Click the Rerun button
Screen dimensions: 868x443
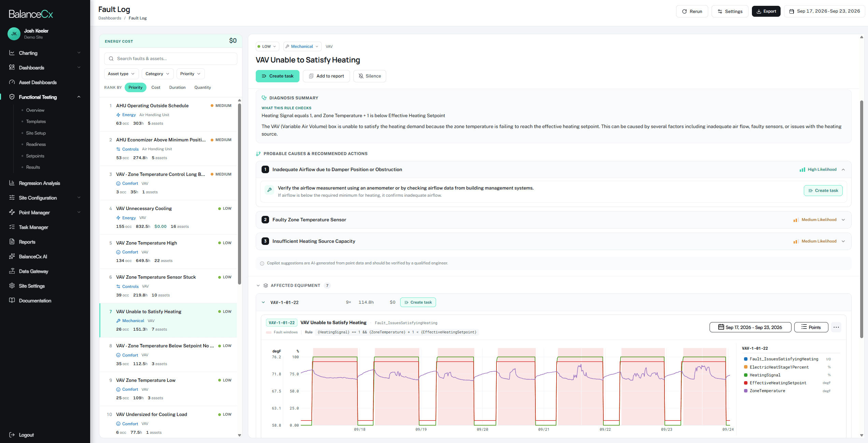tap(692, 11)
